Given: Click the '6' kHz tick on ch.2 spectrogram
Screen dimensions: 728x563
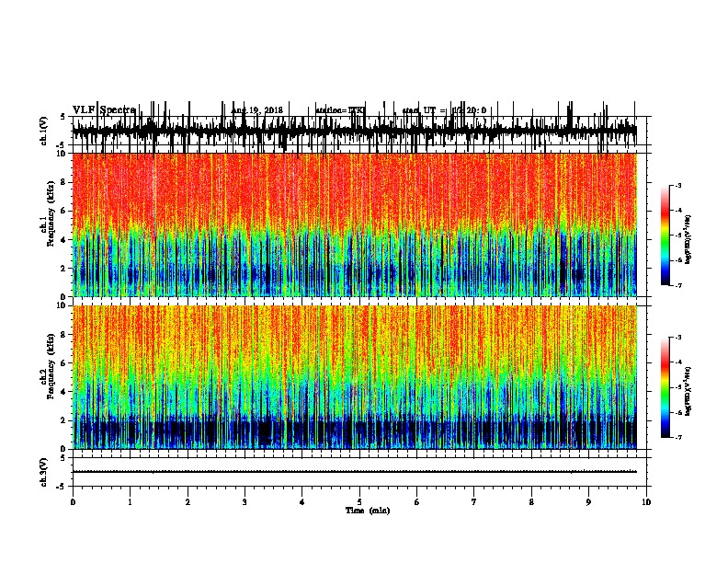Looking at the screenshot, I should point(63,362).
